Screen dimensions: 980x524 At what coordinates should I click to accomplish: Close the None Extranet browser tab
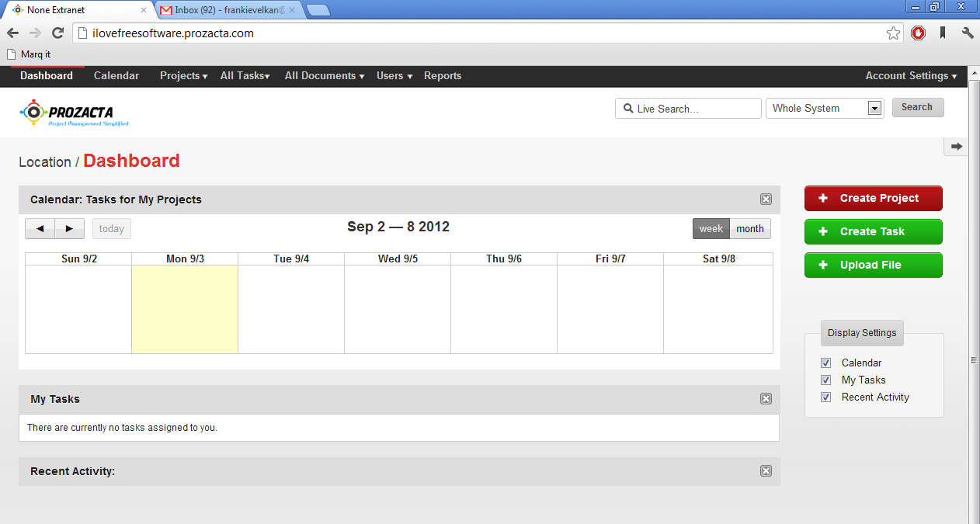(144, 10)
